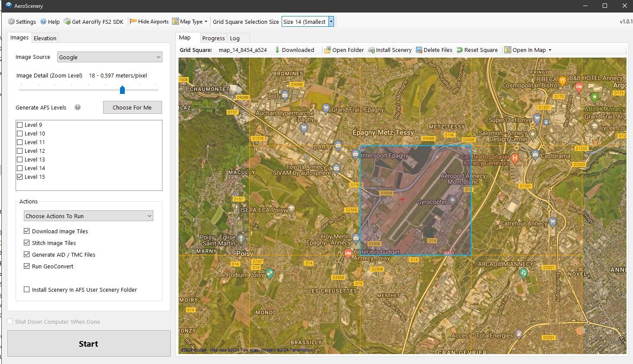This screenshot has width=633, height=364.
Task: Click the Delete Files toolbar icon
Action: 419,50
